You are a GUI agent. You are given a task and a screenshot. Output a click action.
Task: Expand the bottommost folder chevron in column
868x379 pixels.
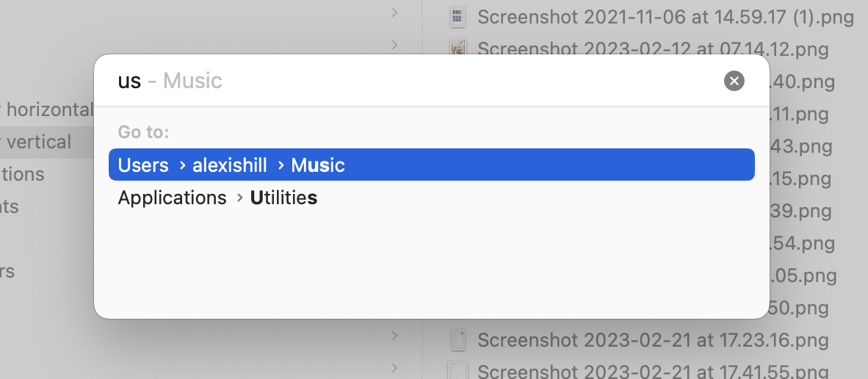(394, 367)
